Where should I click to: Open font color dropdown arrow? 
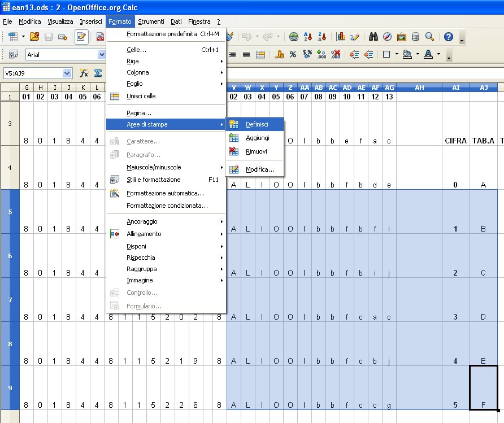pyautogui.click(x=438, y=54)
